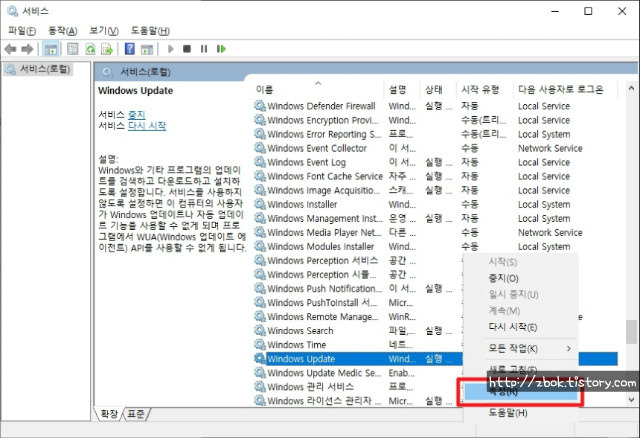Expand the 모든 작업 submenu arrow

click(569, 349)
